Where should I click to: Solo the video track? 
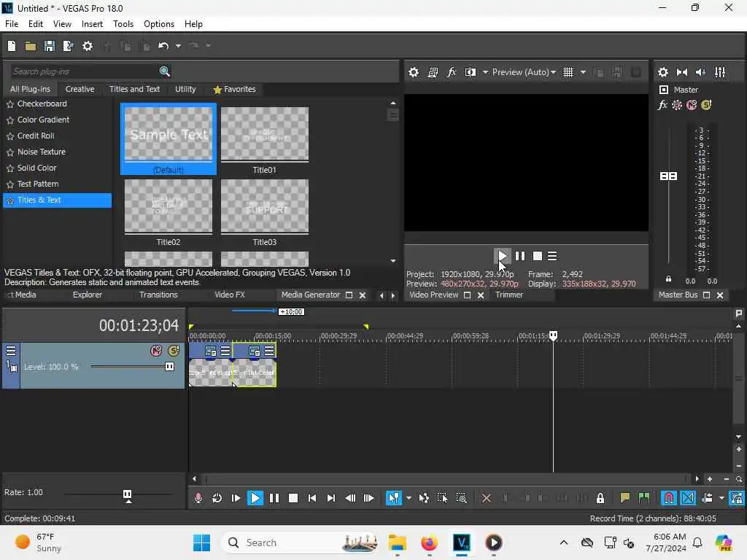tap(174, 351)
